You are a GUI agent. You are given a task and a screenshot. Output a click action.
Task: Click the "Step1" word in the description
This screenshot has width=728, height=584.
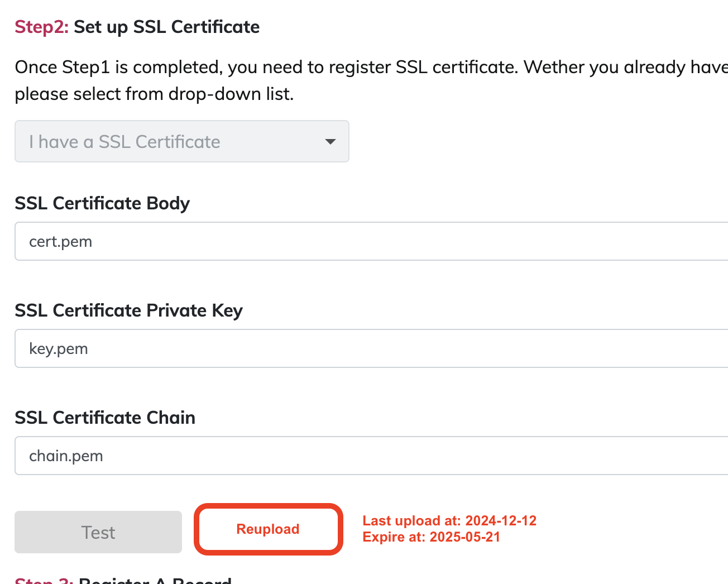pos(86,67)
